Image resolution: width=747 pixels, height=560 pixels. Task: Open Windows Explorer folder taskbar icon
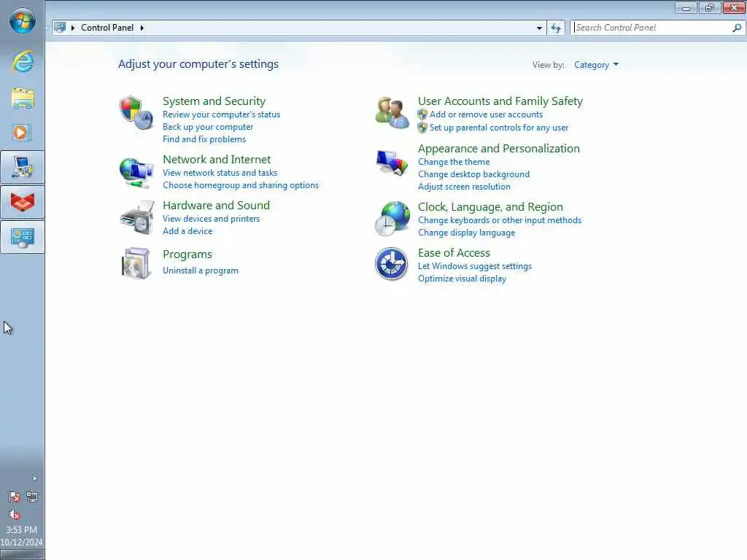[x=23, y=98]
